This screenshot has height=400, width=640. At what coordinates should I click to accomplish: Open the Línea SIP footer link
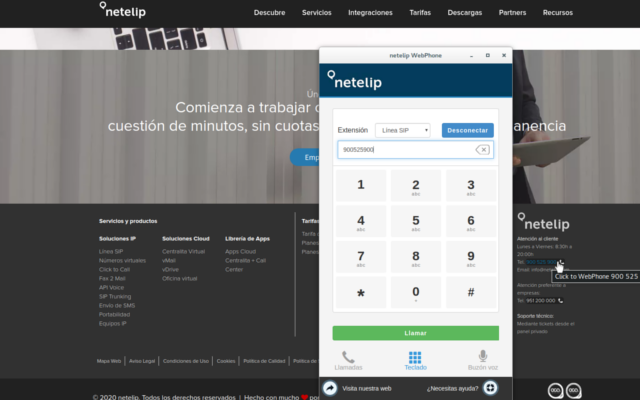coord(111,251)
